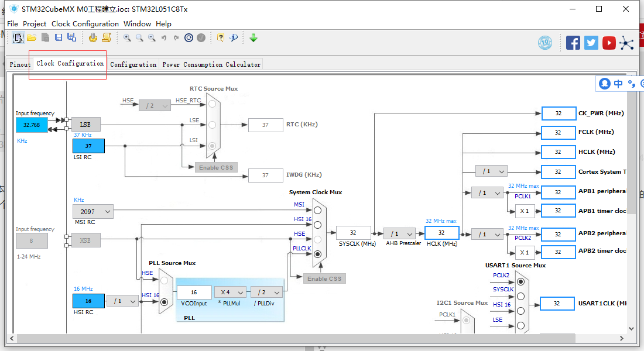644x351 pixels.
Task: Open the Help menu
Action: coord(163,24)
